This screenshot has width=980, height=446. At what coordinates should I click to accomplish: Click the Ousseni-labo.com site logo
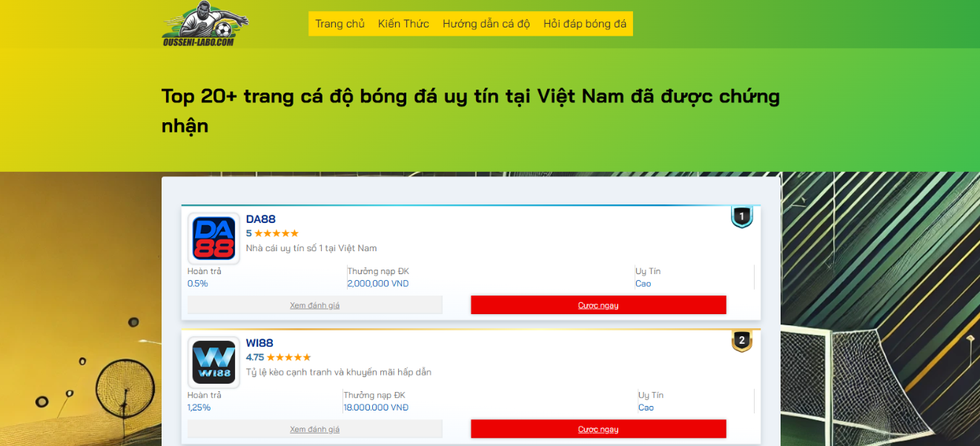click(206, 24)
